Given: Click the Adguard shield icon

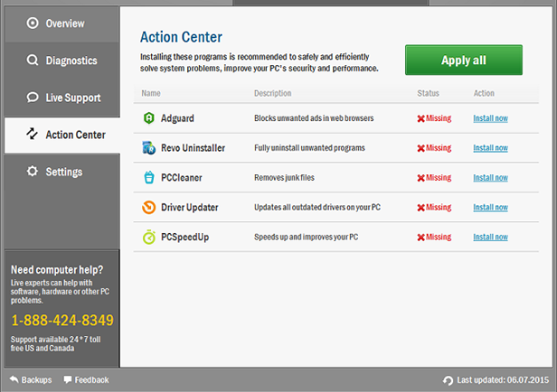Looking at the screenshot, I should pyautogui.click(x=149, y=117).
